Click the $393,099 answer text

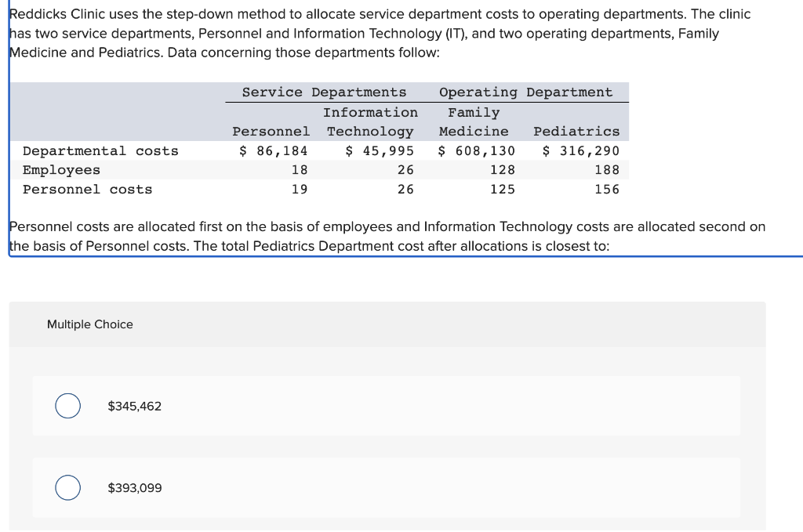(x=135, y=488)
